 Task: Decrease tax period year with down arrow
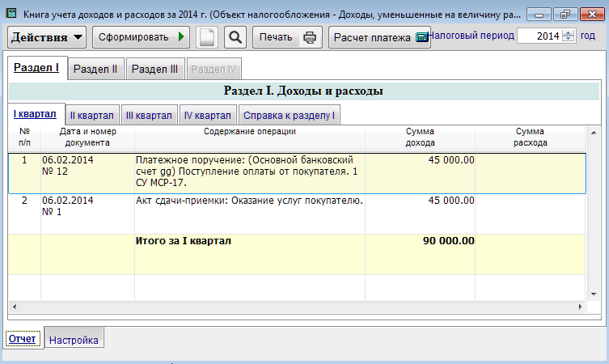[x=568, y=40]
